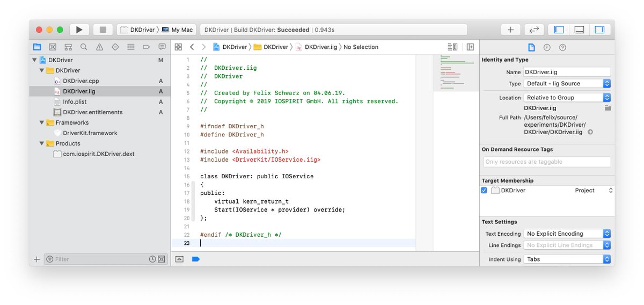Switch to the Quick Help inspector tab
The image size is (644, 305).
point(562,47)
